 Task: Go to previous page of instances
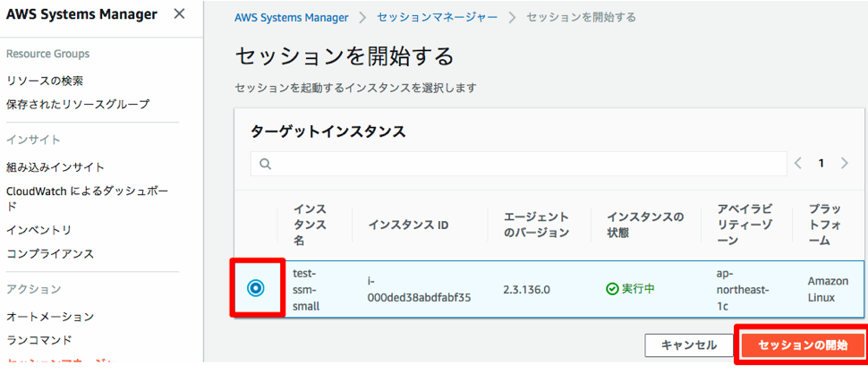coord(798,163)
